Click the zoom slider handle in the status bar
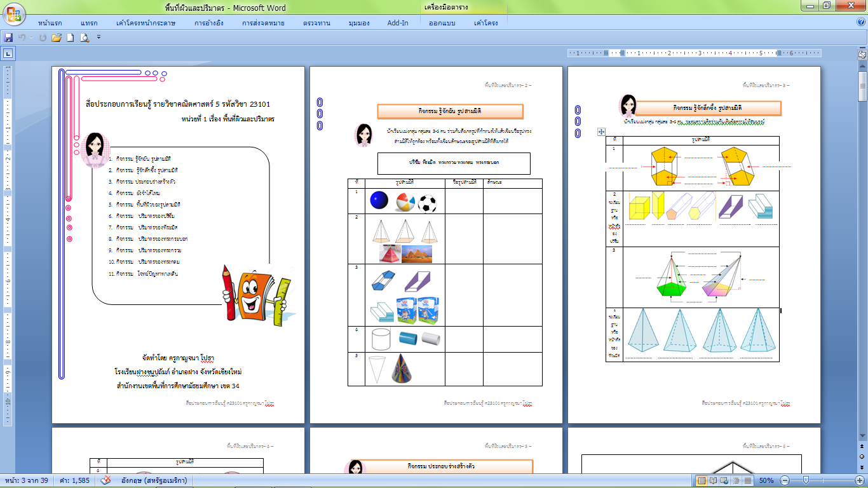Viewport: 868px width, 488px height. point(806,480)
